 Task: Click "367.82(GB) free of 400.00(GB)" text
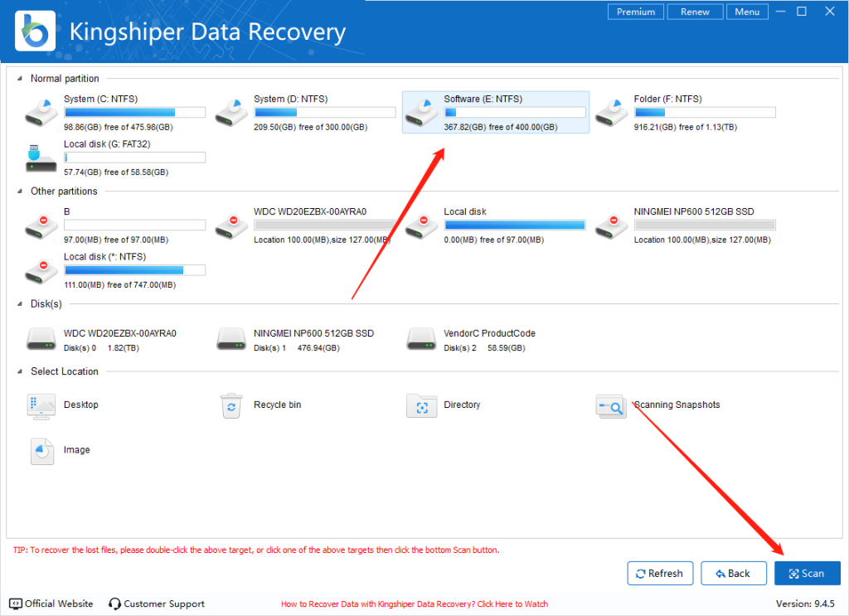point(500,127)
